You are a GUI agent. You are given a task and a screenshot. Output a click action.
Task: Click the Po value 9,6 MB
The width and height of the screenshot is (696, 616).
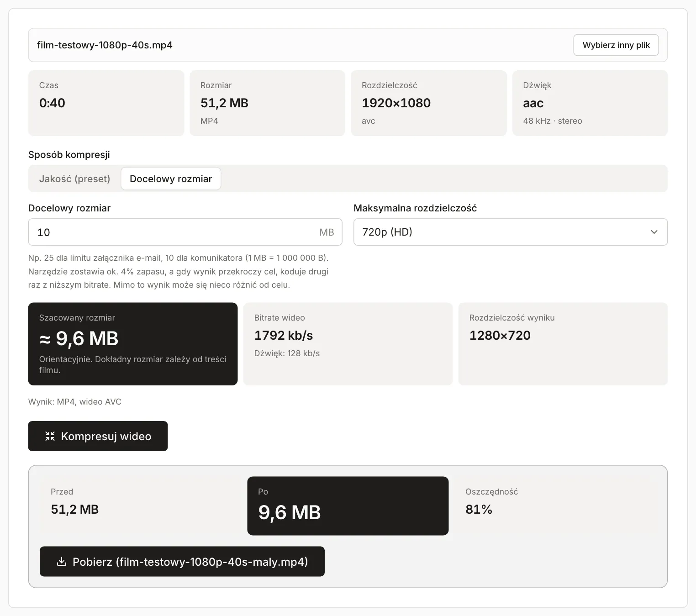(290, 512)
